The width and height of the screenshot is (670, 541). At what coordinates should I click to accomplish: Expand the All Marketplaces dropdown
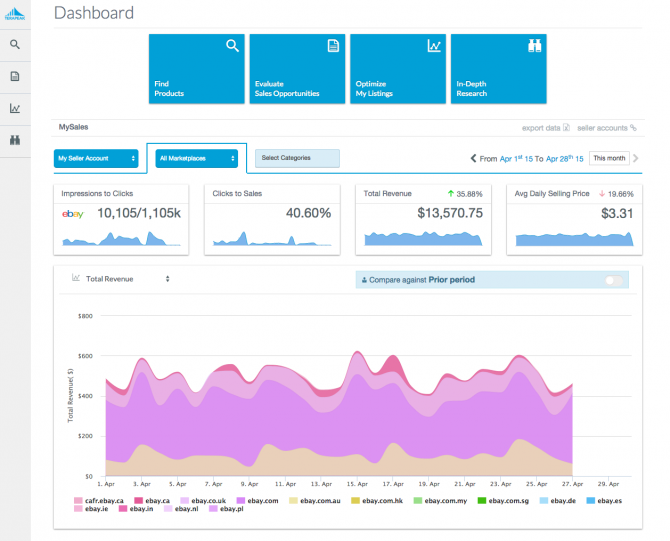coord(197,158)
